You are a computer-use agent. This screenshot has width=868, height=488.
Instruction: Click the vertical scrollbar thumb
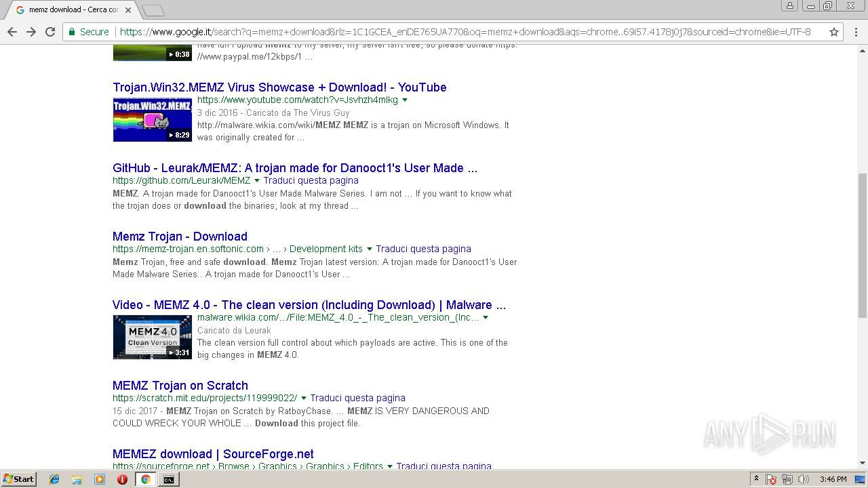(x=863, y=245)
